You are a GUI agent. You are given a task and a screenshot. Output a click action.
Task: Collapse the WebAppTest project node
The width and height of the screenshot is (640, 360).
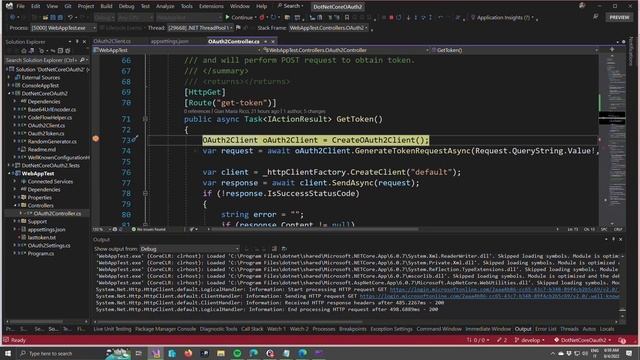click(x=9, y=173)
